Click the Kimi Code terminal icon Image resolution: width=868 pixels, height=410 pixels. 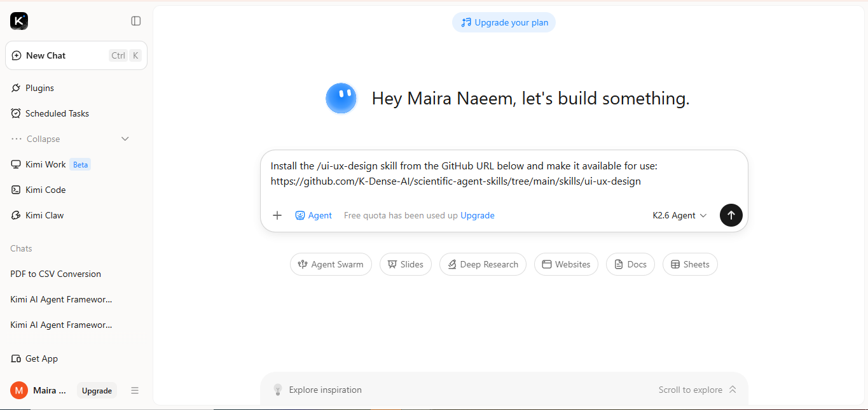[x=16, y=190]
